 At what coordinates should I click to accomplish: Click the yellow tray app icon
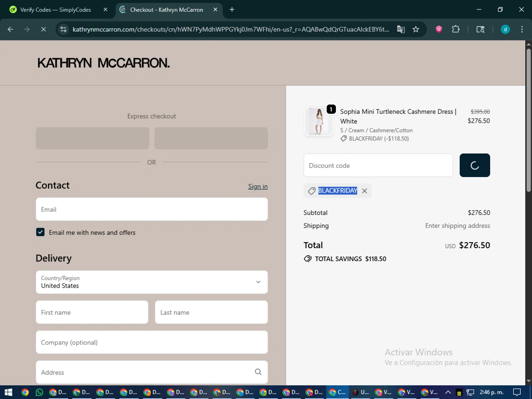point(459,392)
